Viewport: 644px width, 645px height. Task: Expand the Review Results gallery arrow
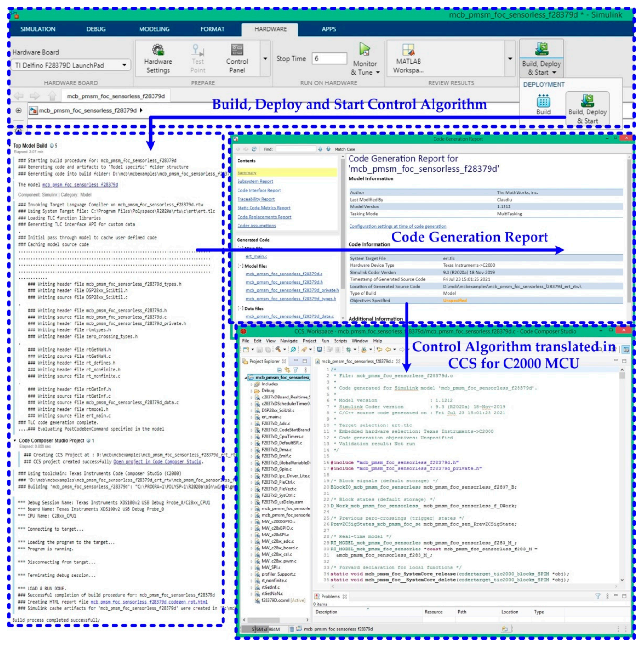point(510,59)
